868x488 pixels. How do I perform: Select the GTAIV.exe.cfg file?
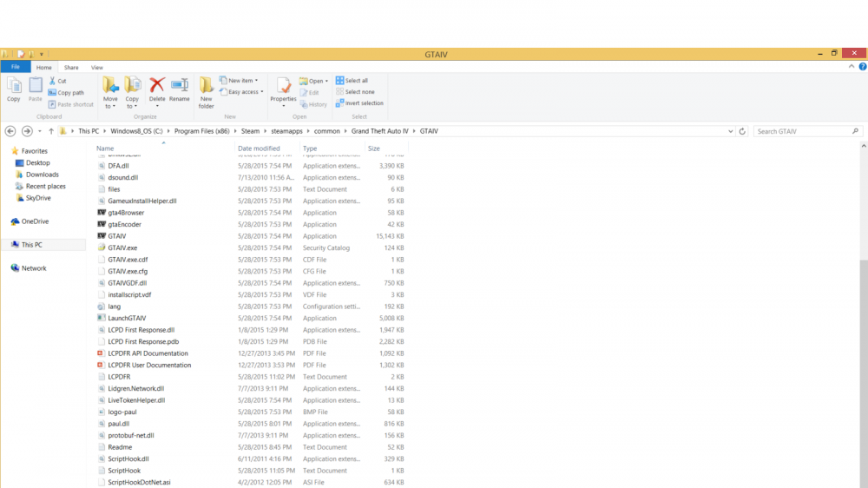pos(128,272)
